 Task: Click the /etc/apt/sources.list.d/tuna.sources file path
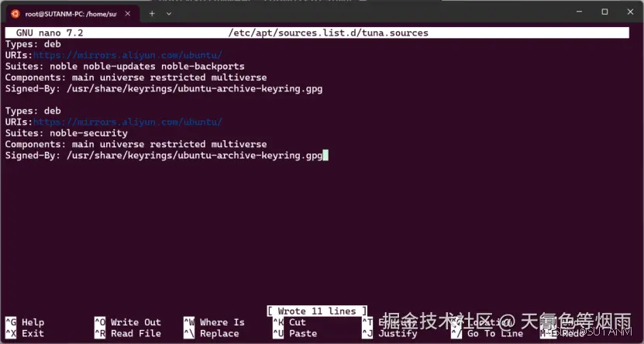328,33
